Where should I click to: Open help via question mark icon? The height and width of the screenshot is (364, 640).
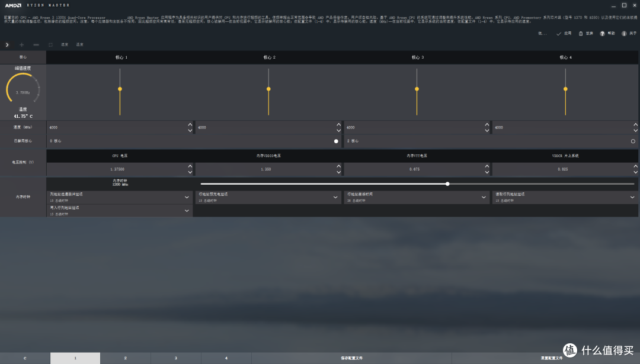click(x=603, y=34)
